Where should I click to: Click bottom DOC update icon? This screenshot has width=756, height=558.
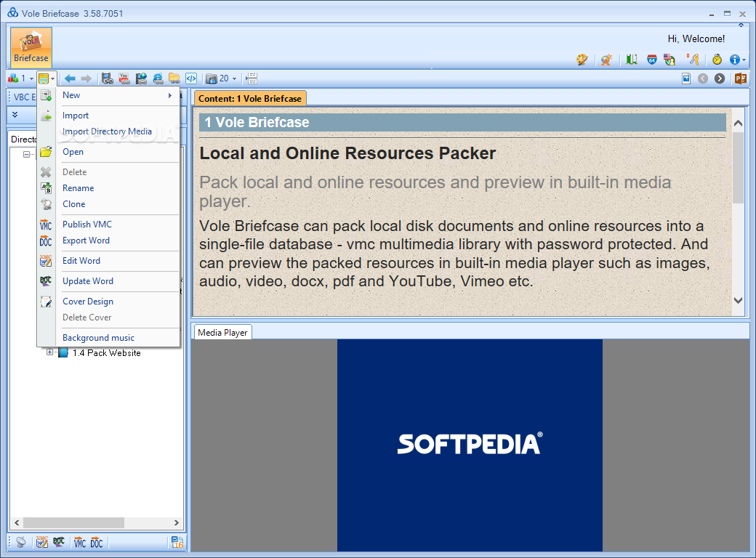(59, 543)
